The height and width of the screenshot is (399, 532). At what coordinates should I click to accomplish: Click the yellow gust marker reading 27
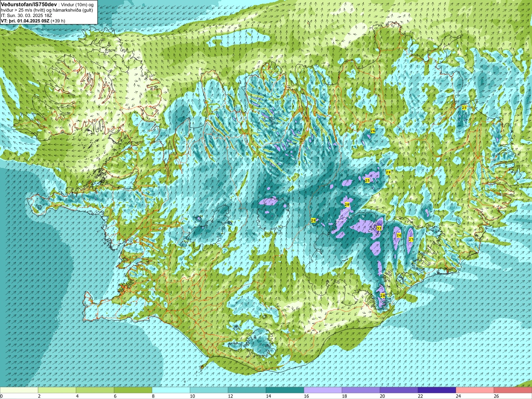pos(411,239)
